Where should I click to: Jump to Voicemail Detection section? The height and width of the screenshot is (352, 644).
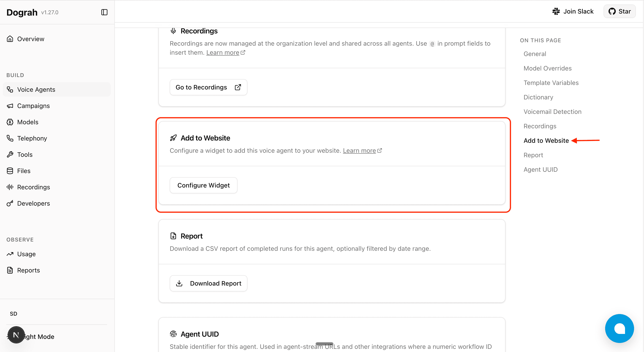pos(552,112)
